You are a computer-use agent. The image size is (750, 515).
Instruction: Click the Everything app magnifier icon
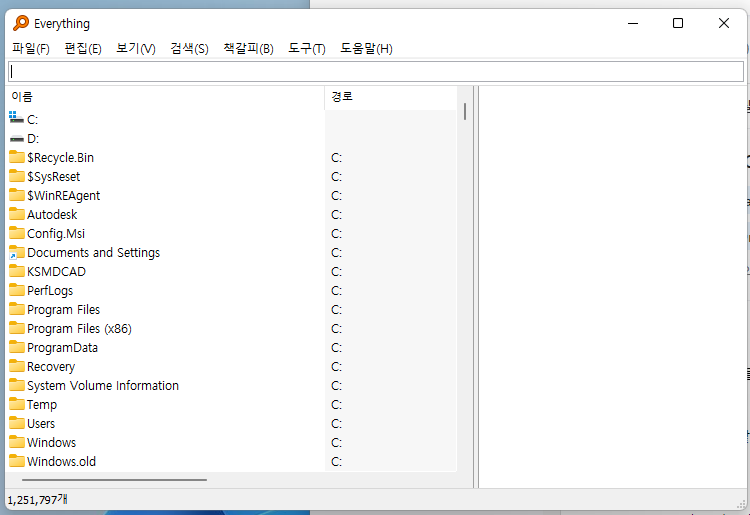point(21,23)
